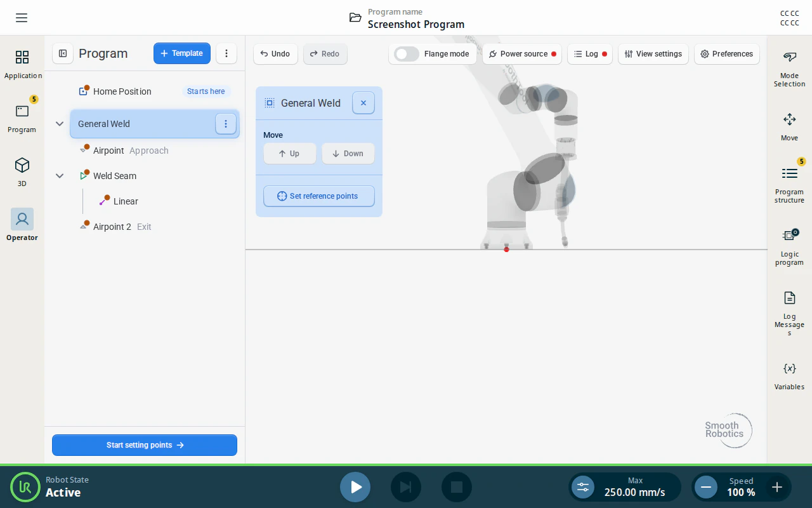Open the Program sidebar section

coord(22,119)
